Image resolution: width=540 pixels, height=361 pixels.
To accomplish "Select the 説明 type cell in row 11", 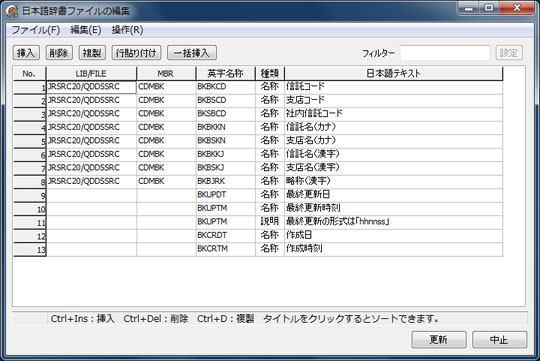I will pos(270,222).
